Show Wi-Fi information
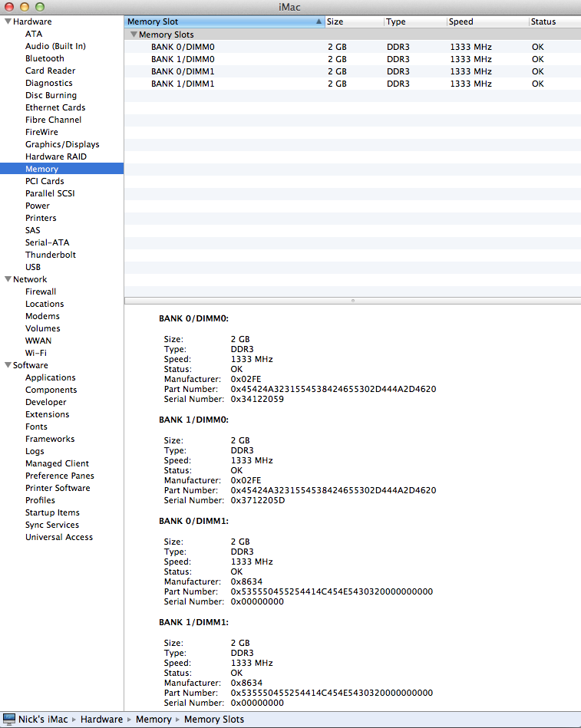The image size is (581, 728). click(36, 353)
